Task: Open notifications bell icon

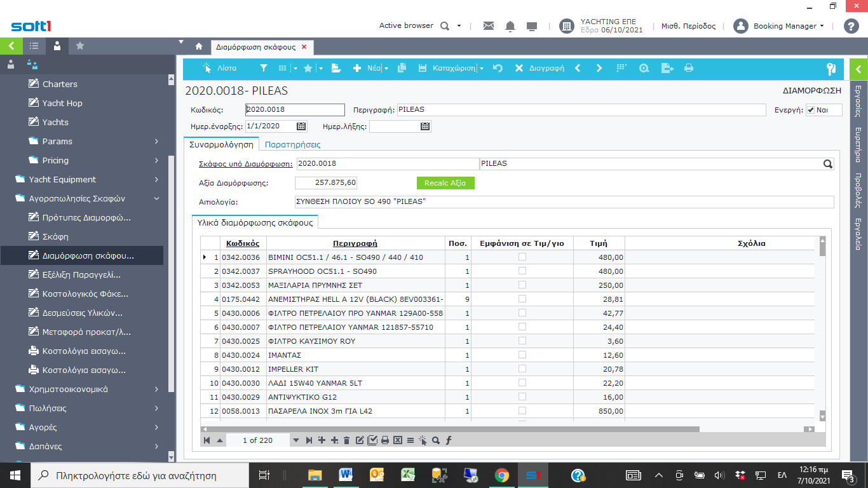Action: 510,26
